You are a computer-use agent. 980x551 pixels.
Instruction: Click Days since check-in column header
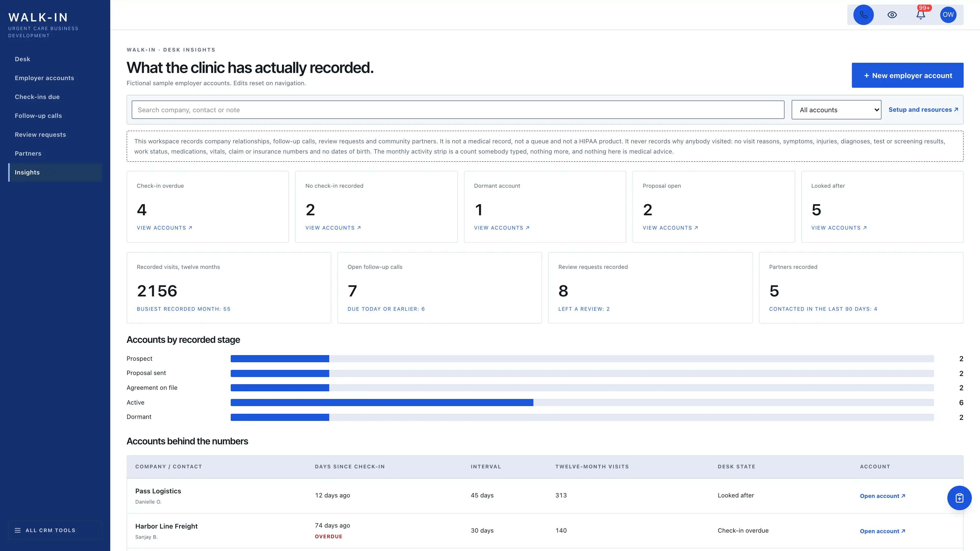click(350, 467)
